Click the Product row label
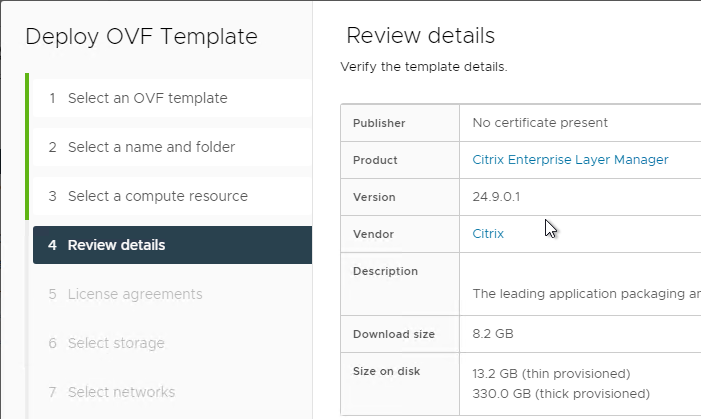Screen dimensions: 701x419 pyautogui.click(x=375, y=160)
